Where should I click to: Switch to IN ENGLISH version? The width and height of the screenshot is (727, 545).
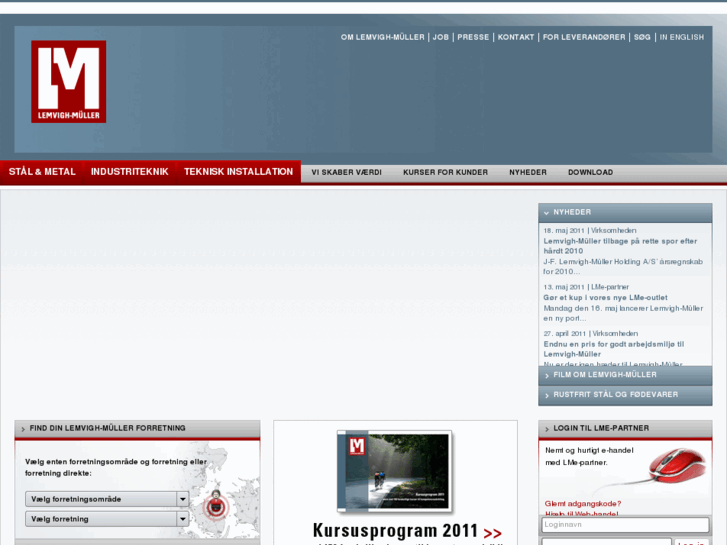click(x=682, y=37)
